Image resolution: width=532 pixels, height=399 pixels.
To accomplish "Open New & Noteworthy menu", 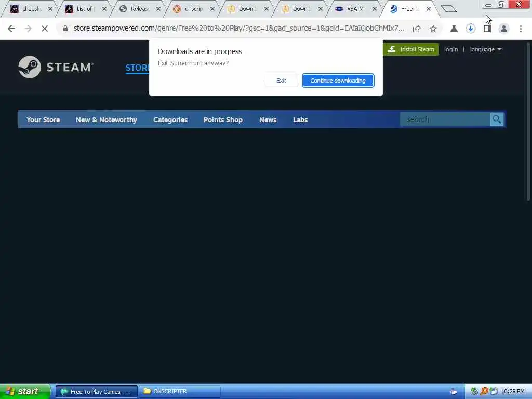I will (x=106, y=120).
